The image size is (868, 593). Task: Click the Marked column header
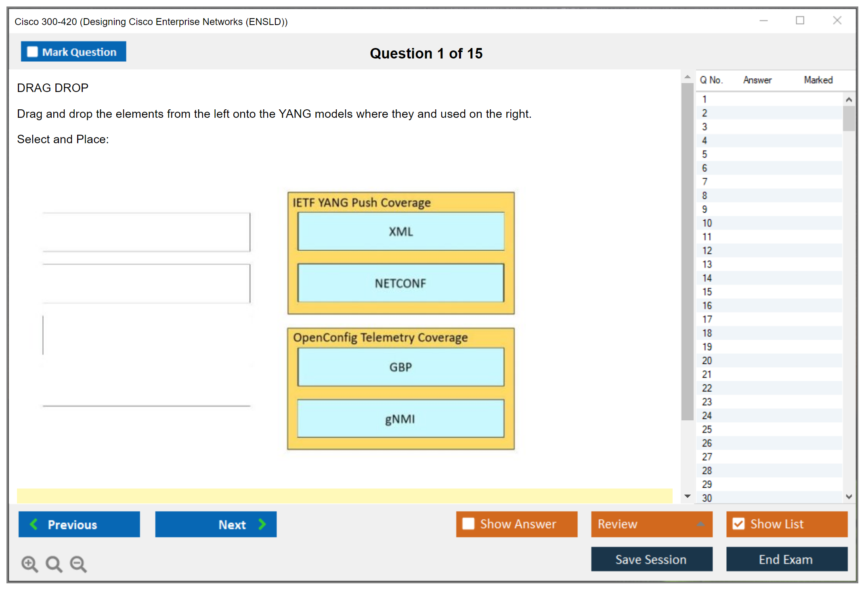pyautogui.click(x=818, y=80)
